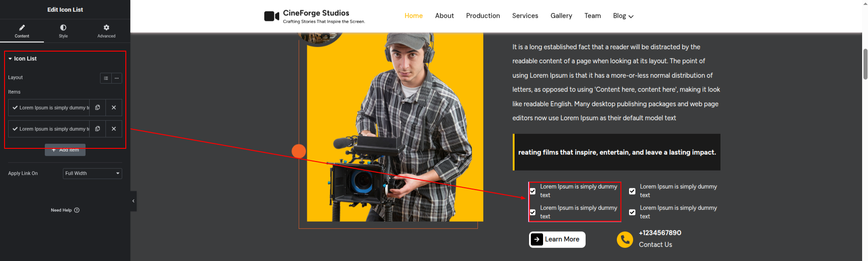Screen dimensions: 868x261
Task: Click the yellow phone icon
Action: [625, 239]
